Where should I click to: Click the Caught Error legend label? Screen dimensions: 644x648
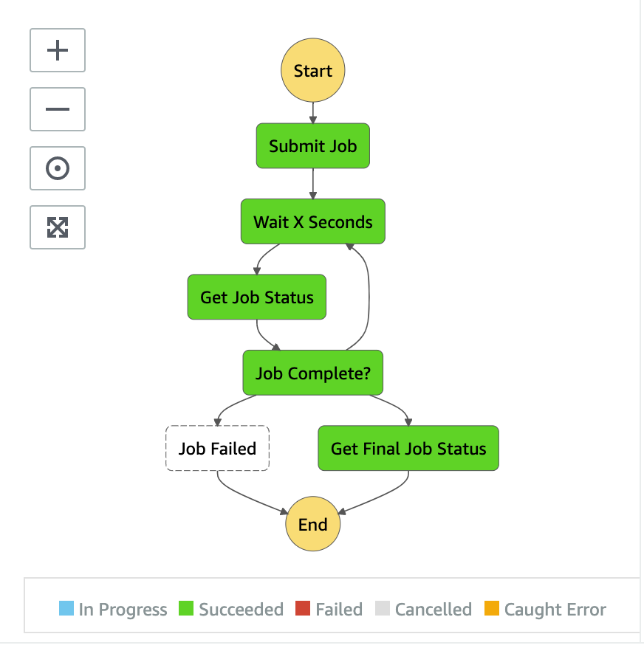pyautogui.click(x=555, y=610)
